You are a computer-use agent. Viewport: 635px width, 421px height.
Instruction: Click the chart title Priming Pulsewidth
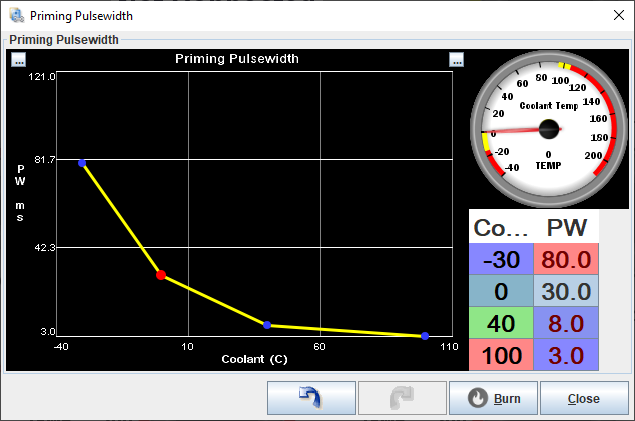click(237, 59)
